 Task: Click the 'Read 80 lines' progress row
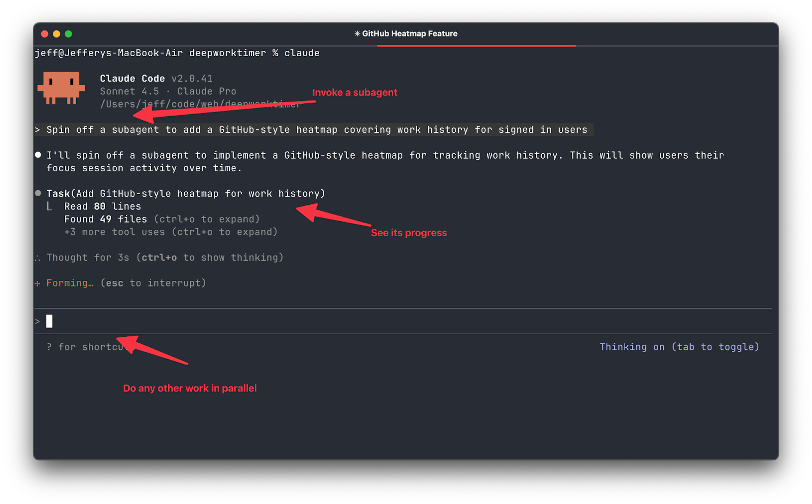(x=103, y=206)
